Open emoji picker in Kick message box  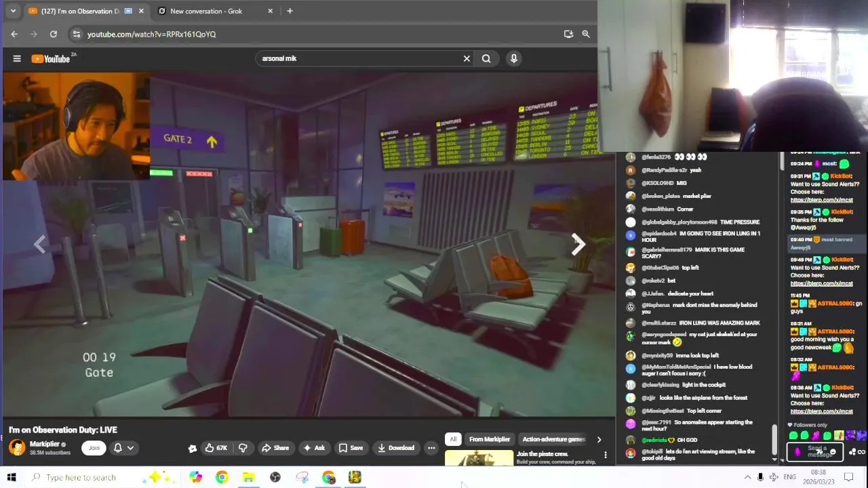(x=833, y=452)
